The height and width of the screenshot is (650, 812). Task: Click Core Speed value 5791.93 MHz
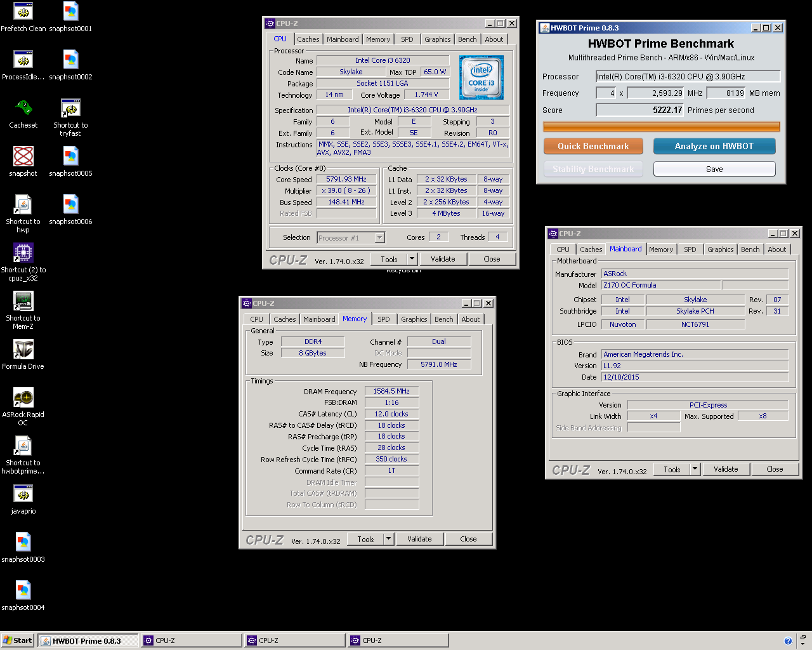(346, 180)
